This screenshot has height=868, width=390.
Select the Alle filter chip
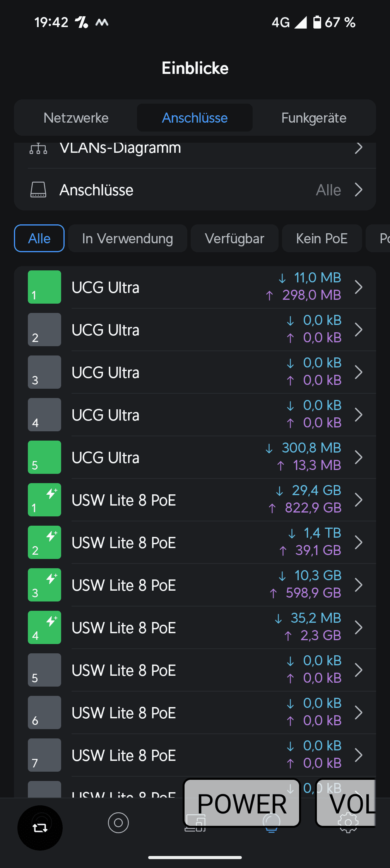click(39, 238)
